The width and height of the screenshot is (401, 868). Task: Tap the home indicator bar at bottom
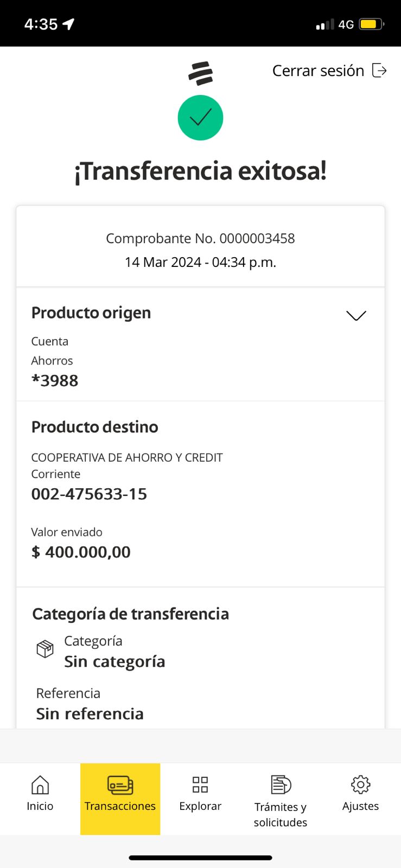click(x=200, y=858)
